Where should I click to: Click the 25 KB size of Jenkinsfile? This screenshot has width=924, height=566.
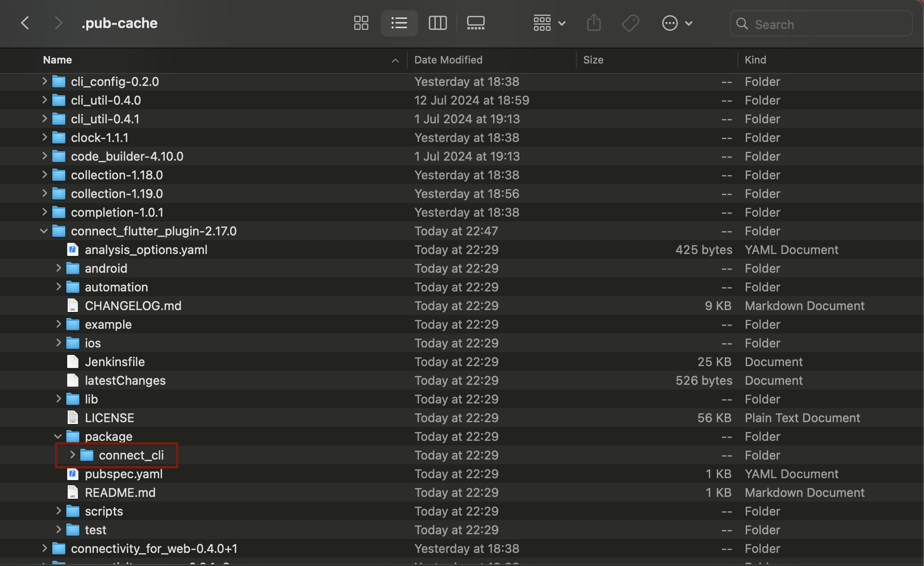pyautogui.click(x=714, y=361)
